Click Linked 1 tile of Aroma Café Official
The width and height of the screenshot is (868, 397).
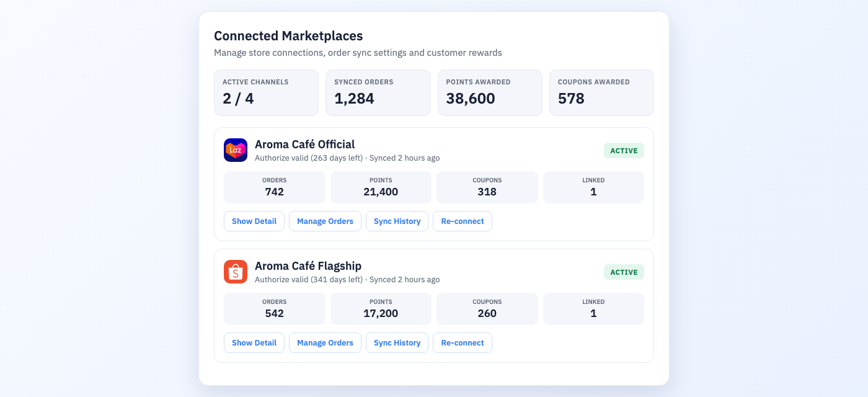tap(593, 187)
